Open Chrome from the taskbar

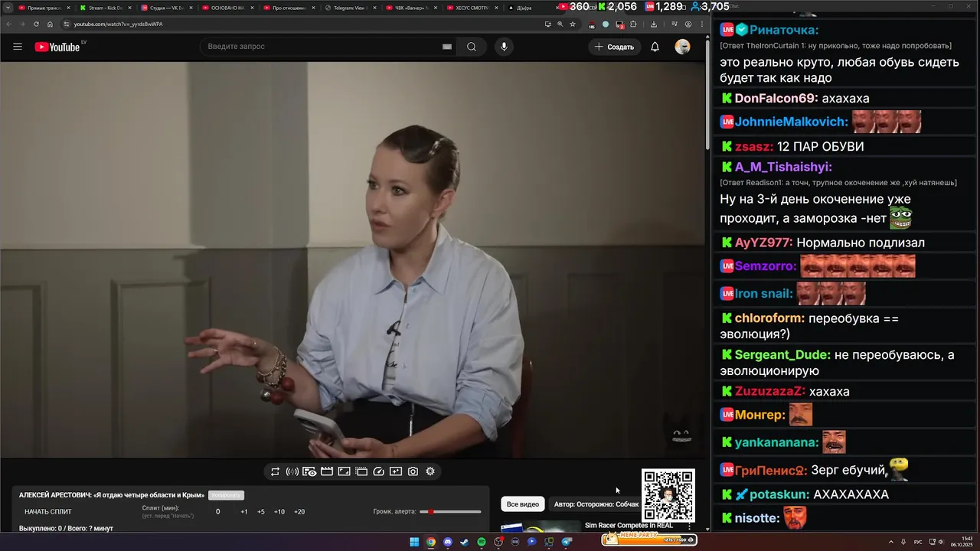click(431, 542)
